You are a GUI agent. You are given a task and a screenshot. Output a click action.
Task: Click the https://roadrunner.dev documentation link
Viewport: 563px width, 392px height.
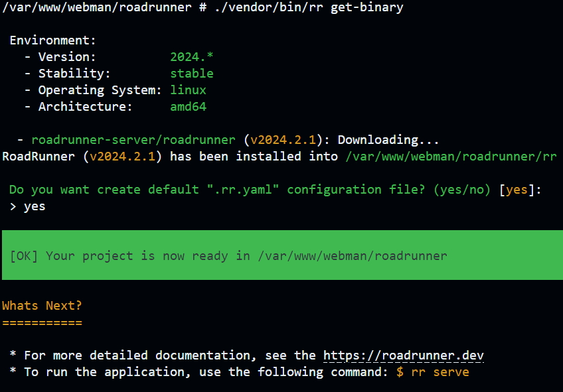pyautogui.click(x=403, y=356)
